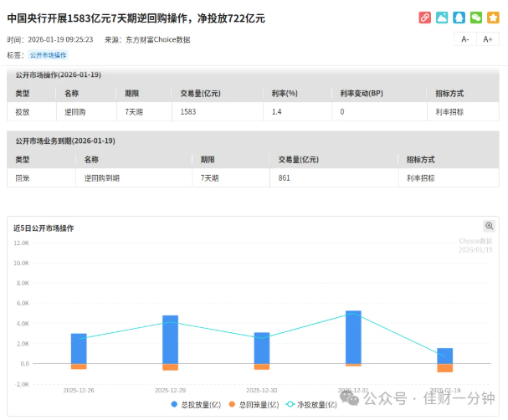Toggle the 净投放量(亿) legend item
Screen dimensions: 508x420
pyautogui.click(x=311, y=404)
